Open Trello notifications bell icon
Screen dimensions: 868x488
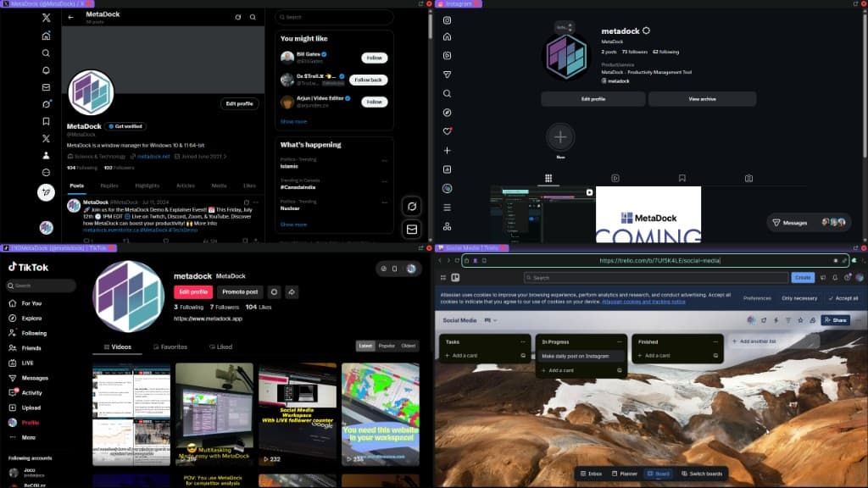pos(834,277)
